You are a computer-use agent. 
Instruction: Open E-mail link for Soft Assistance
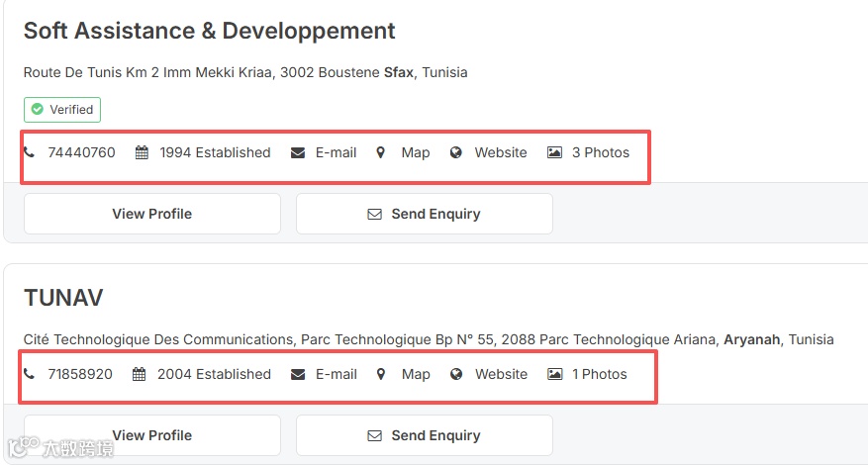coord(337,152)
